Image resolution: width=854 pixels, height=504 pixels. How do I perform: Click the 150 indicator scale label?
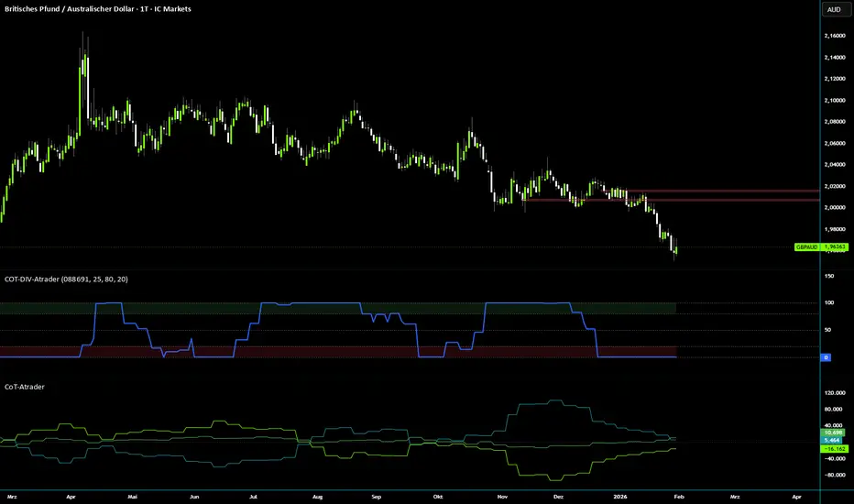click(x=829, y=276)
